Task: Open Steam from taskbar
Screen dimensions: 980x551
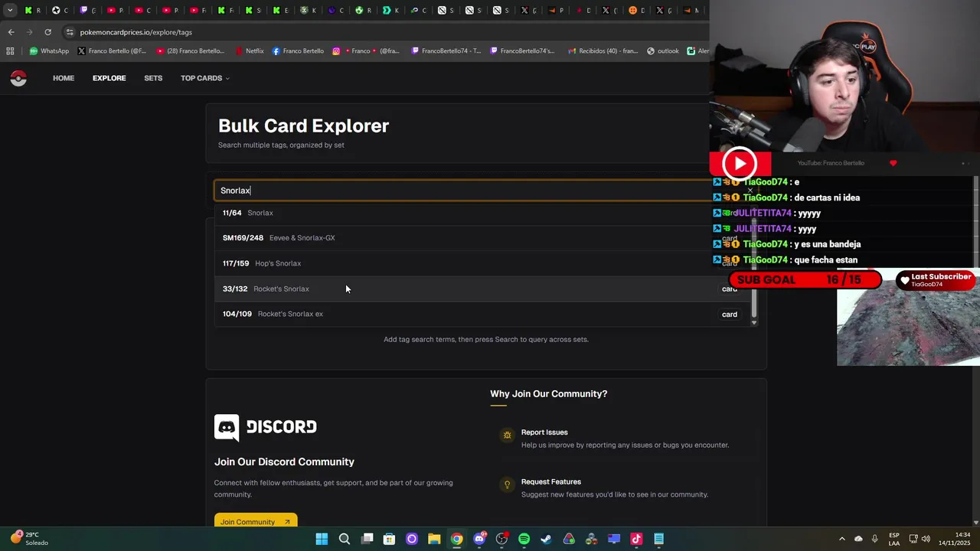Action: click(546, 539)
